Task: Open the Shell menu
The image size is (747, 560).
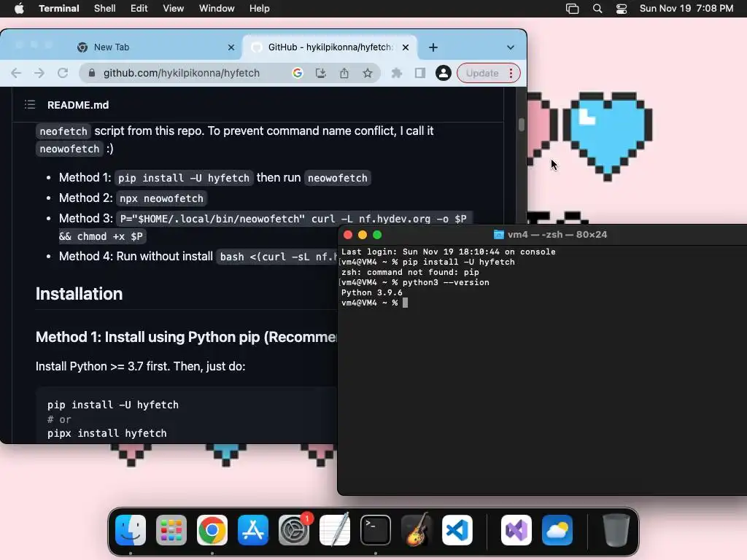Action: click(105, 9)
